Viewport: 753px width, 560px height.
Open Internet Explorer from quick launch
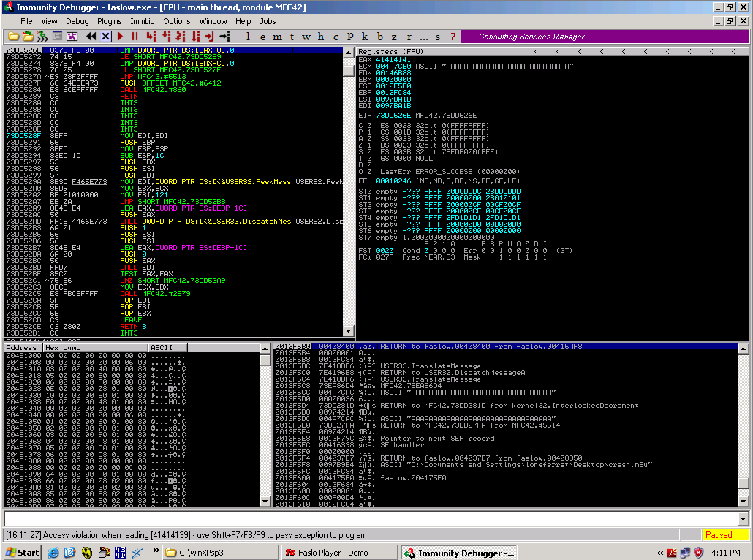pyautogui.click(x=53, y=553)
